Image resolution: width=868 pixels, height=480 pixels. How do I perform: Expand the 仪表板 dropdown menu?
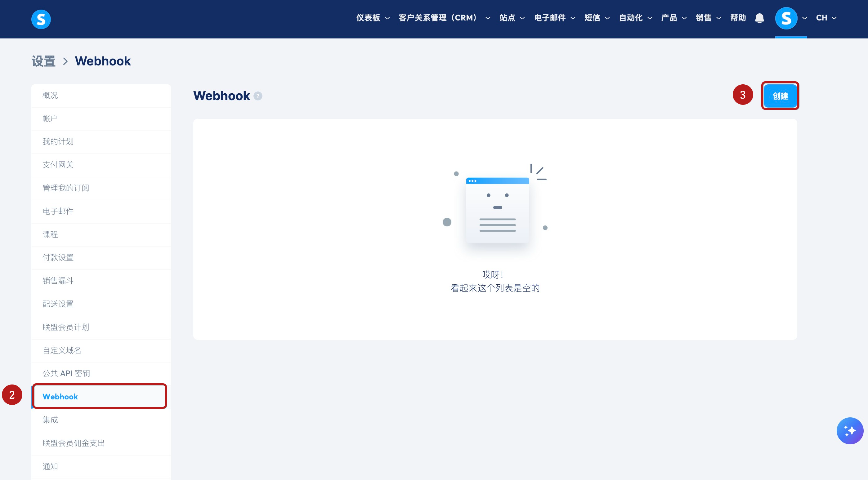point(373,18)
